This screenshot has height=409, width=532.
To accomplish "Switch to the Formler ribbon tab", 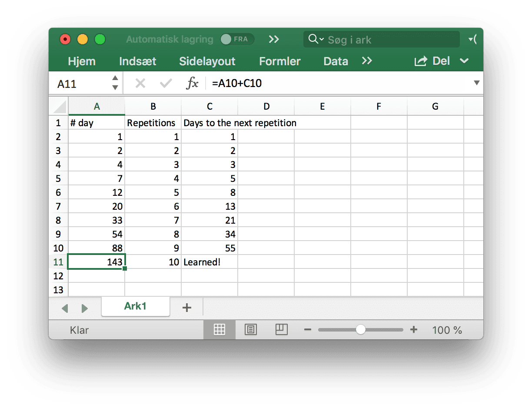I will [x=279, y=61].
